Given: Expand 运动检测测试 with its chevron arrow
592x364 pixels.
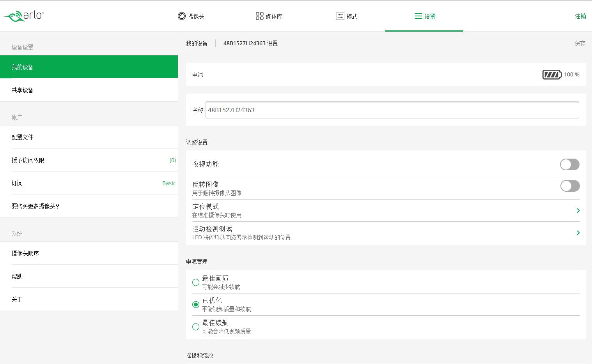Looking at the screenshot, I should (578, 233).
